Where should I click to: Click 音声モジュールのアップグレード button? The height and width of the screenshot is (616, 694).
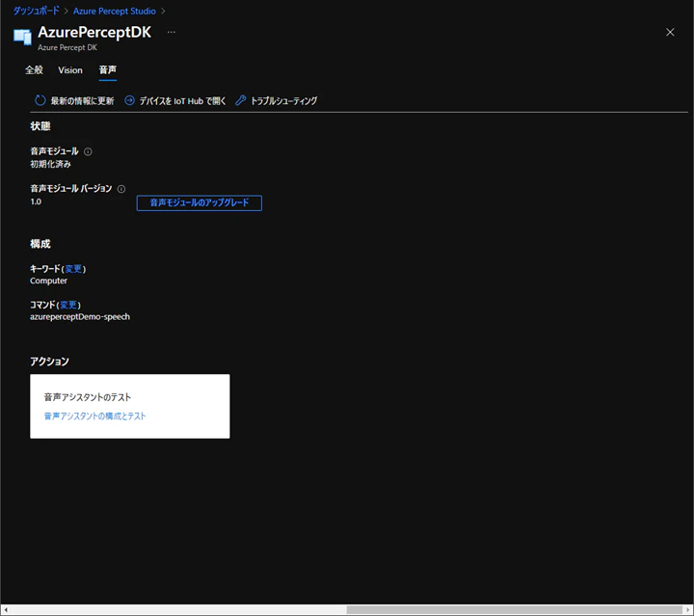[200, 203]
